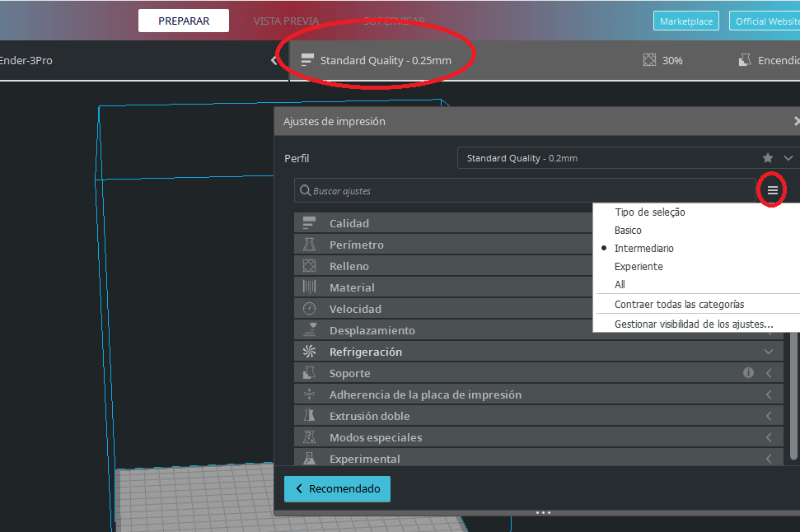Click the Recomendado button
Viewport: 800px width, 532px height.
tap(337, 489)
